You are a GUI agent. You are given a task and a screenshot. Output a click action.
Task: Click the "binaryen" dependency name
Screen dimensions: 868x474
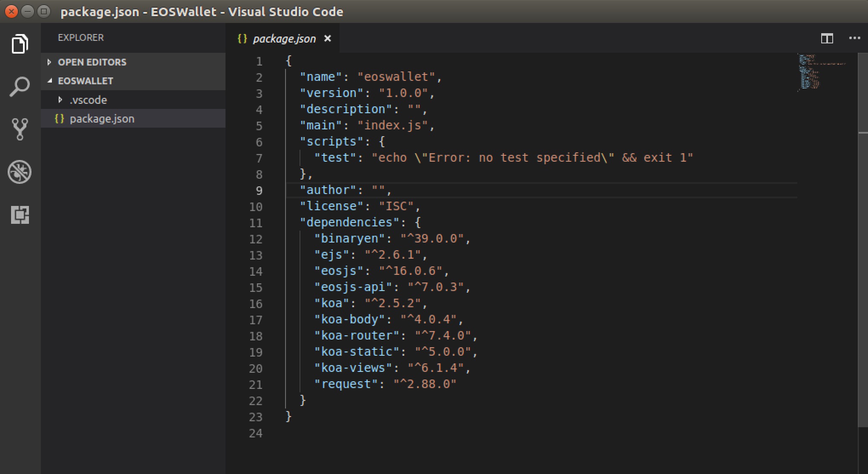(x=349, y=239)
